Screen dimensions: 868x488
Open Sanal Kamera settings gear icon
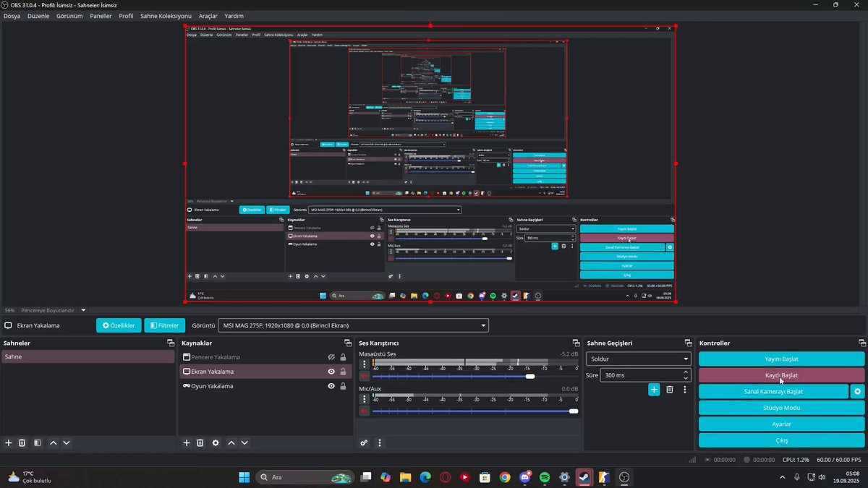point(857,391)
